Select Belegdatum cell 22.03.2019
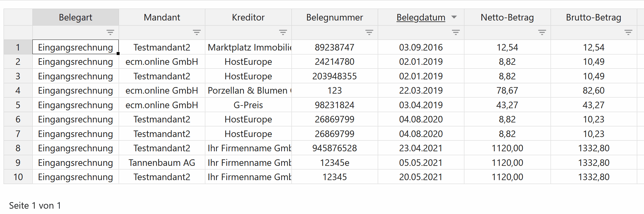This screenshot has width=644, height=214. click(421, 90)
